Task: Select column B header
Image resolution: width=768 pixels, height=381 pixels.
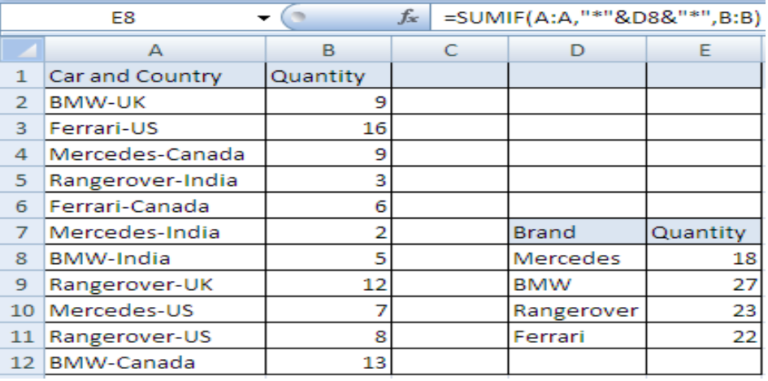Action: (x=329, y=50)
